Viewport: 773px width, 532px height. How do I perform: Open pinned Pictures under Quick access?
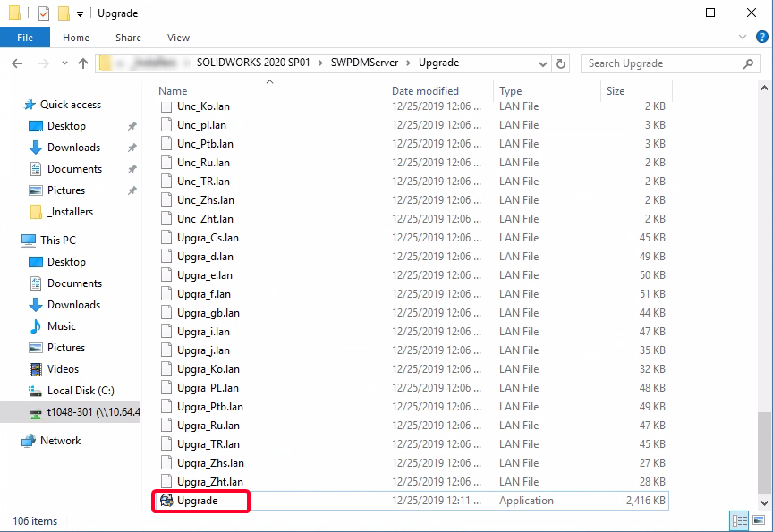pyautogui.click(x=66, y=190)
